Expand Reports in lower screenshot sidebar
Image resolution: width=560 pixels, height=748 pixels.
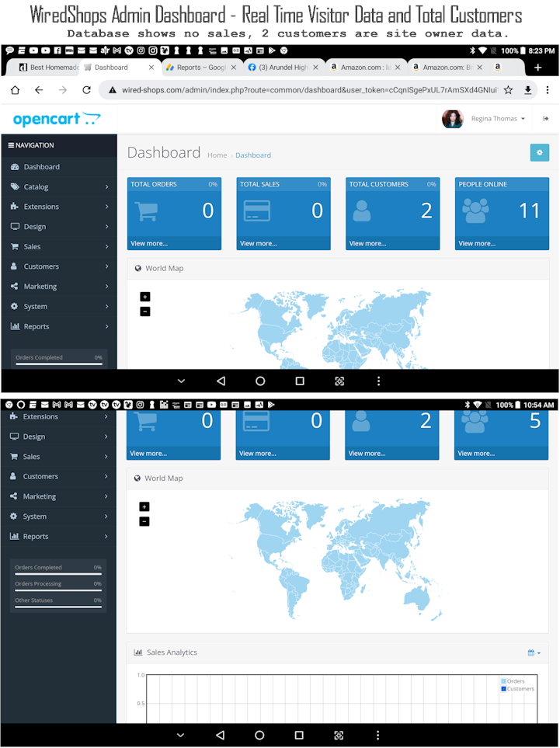[59, 536]
